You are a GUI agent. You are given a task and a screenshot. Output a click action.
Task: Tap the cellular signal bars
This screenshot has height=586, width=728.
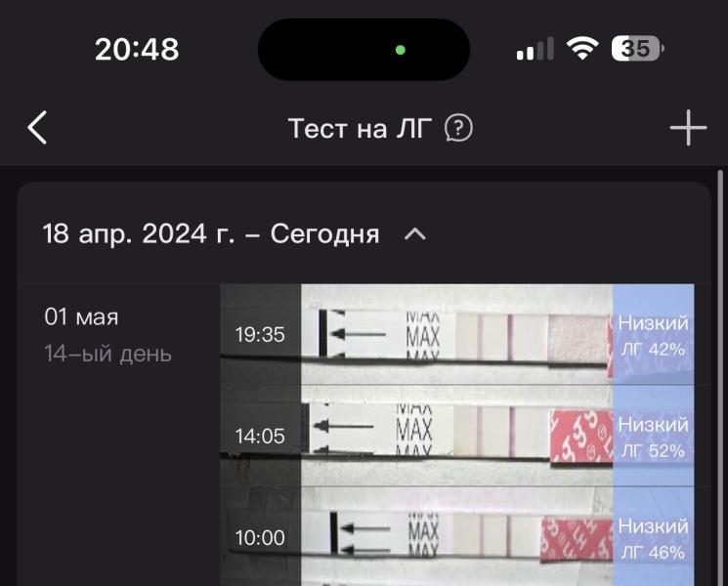click(535, 49)
